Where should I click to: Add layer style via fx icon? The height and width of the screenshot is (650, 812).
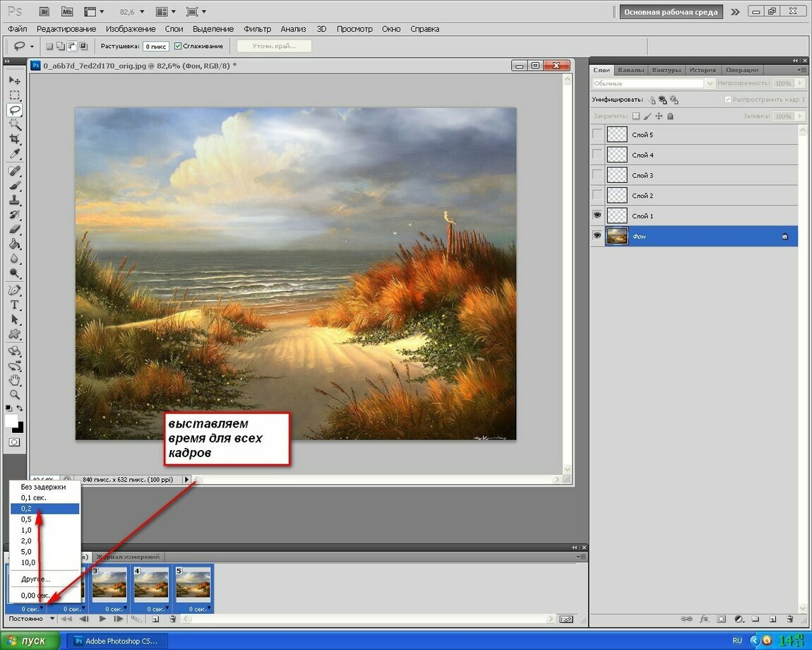[x=704, y=619]
